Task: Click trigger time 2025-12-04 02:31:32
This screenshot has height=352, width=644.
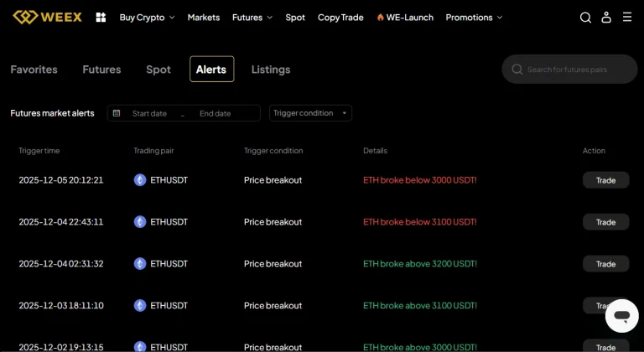Action: point(60,264)
